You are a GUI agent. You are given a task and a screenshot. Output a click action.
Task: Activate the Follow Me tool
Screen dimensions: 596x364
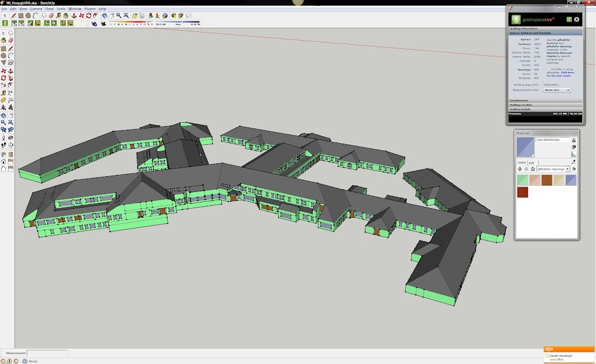[x=11, y=77]
